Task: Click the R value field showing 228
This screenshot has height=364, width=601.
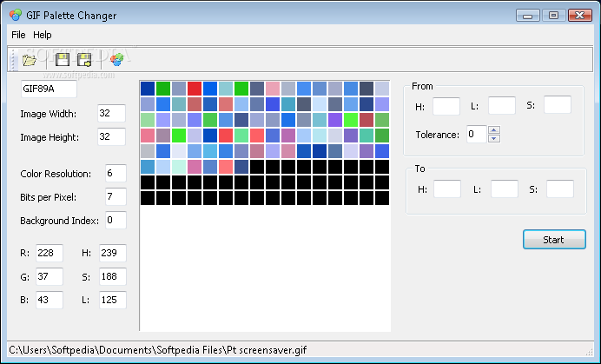Action: tap(50, 253)
